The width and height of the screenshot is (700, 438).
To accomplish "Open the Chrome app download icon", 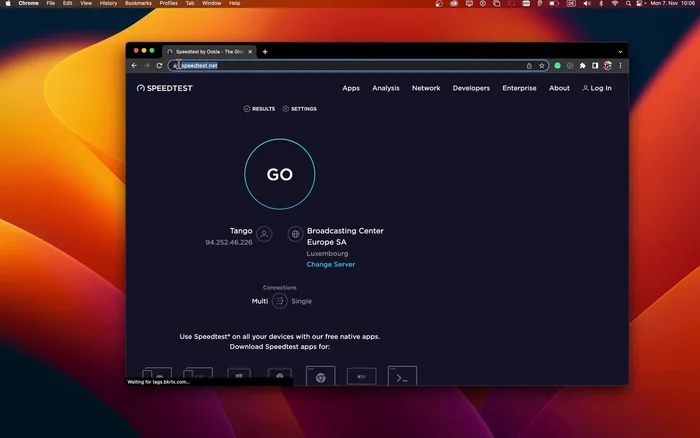I will coord(321,376).
